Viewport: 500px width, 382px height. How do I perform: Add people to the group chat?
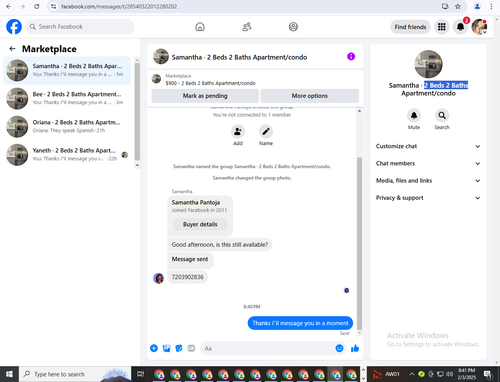[x=238, y=132]
